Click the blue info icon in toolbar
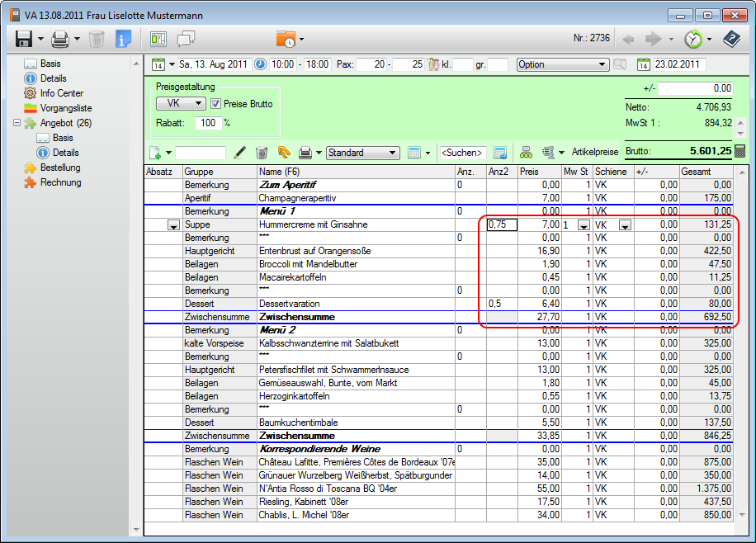 pyautogui.click(x=124, y=39)
